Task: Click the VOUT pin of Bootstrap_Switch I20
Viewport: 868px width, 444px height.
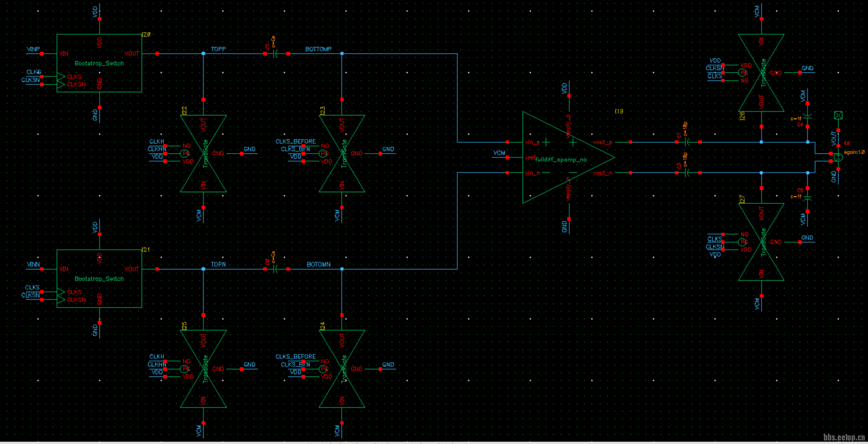Action: click(157, 53)
